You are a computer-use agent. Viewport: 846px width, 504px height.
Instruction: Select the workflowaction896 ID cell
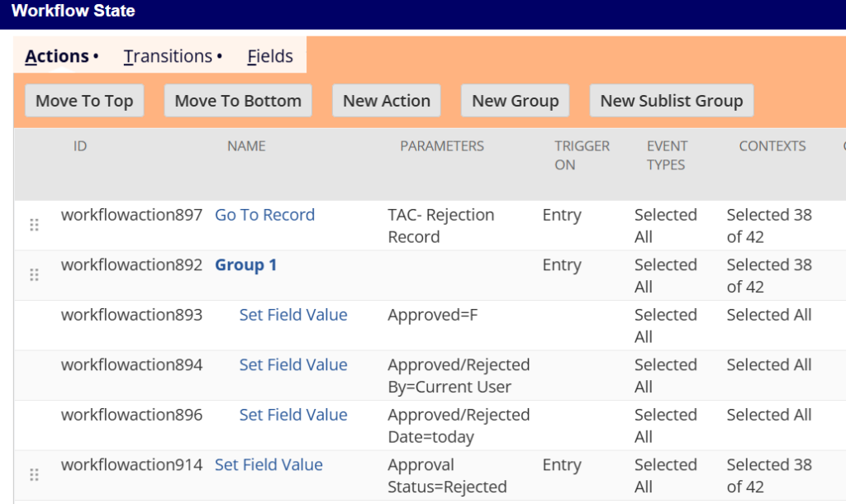131,415
